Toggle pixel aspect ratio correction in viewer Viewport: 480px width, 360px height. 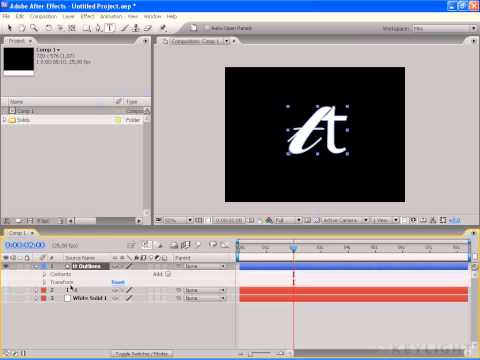[404, 220]
